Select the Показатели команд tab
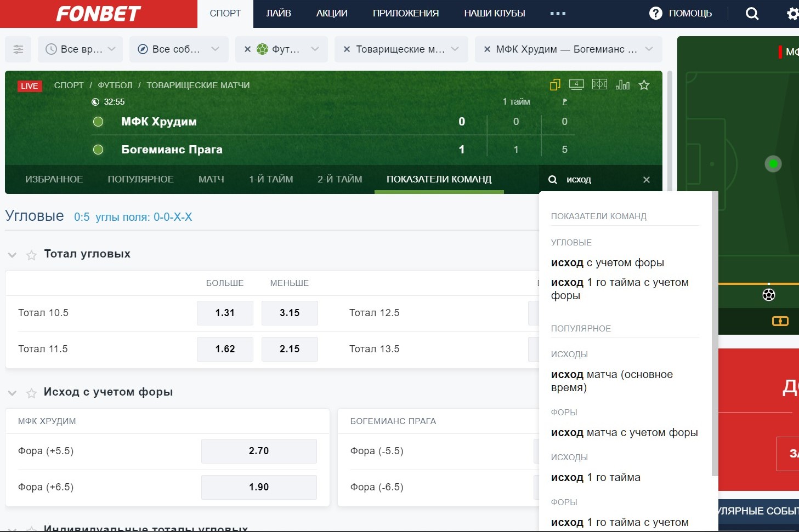799x532 pixels. click(x=439, y=179)
